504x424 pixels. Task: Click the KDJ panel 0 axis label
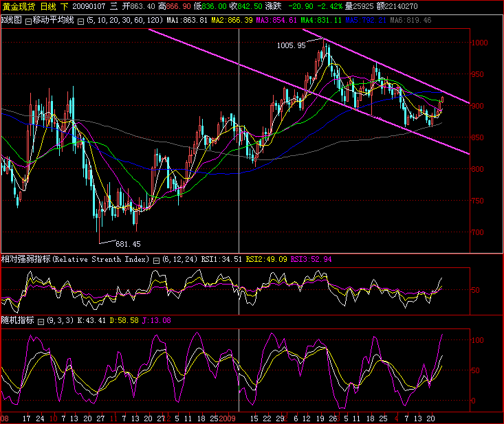click(x=474, y=401)
